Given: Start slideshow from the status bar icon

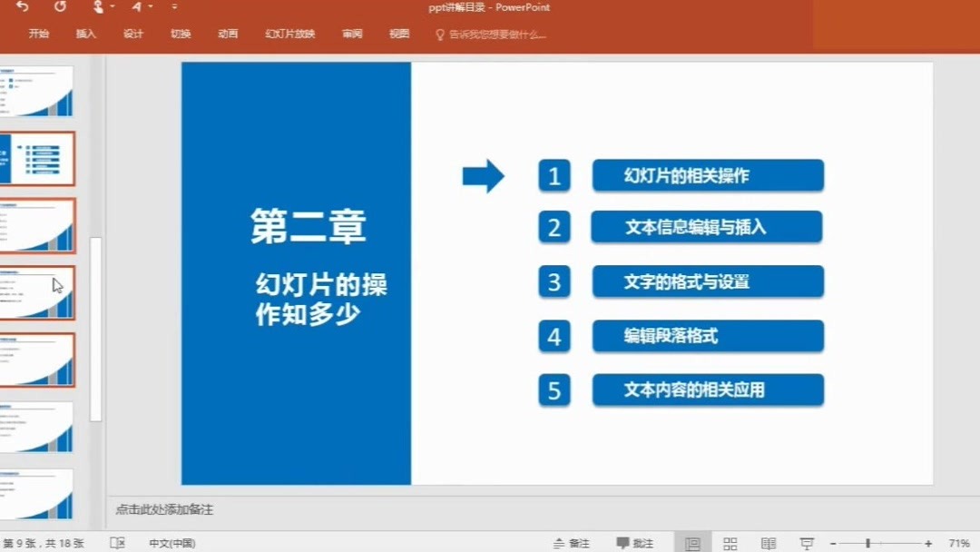Looking at the screenshot, I should coord(807,543).
